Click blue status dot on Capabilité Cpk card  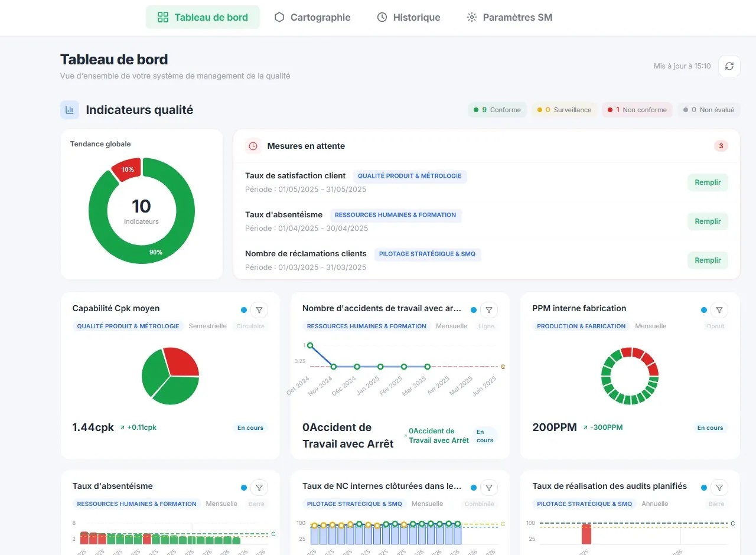coord(244,310)
